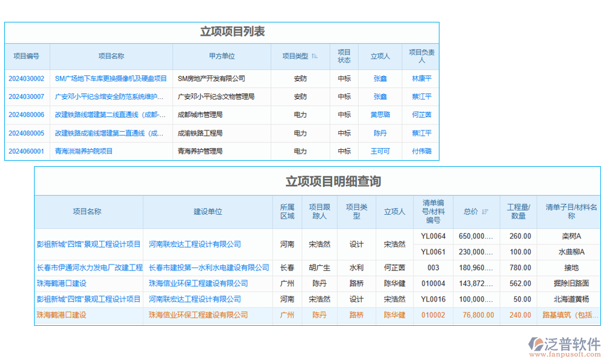607x364 pixels.
Task: Open project 2024030002 from the list
Action: 27,78
